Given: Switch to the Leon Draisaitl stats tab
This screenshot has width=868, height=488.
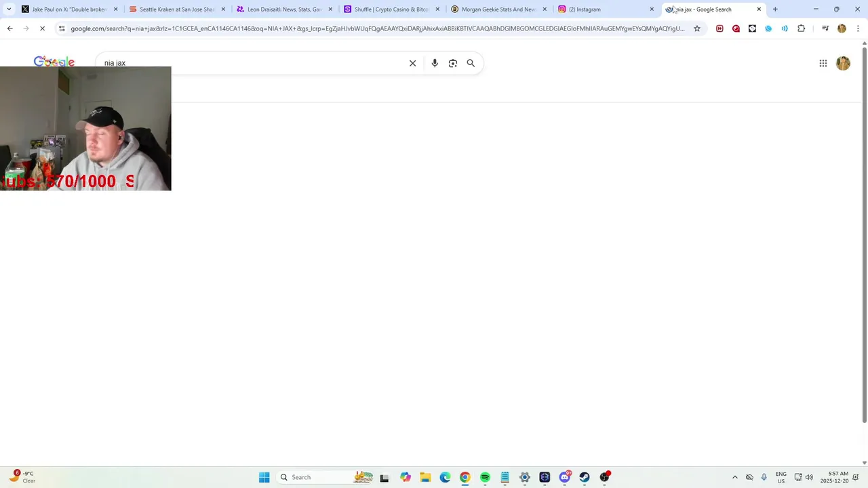Looking at the screenshot, I should 284,9.
